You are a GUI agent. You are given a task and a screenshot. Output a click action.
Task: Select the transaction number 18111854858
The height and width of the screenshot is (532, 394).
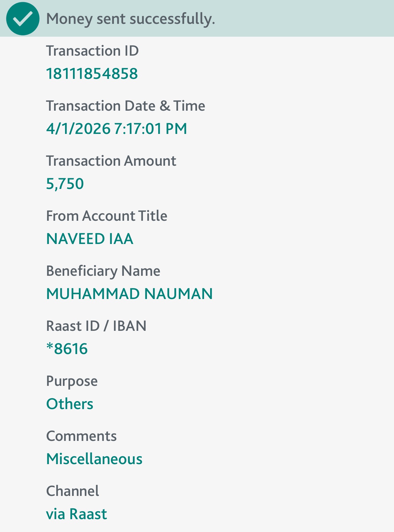[92, 74]
